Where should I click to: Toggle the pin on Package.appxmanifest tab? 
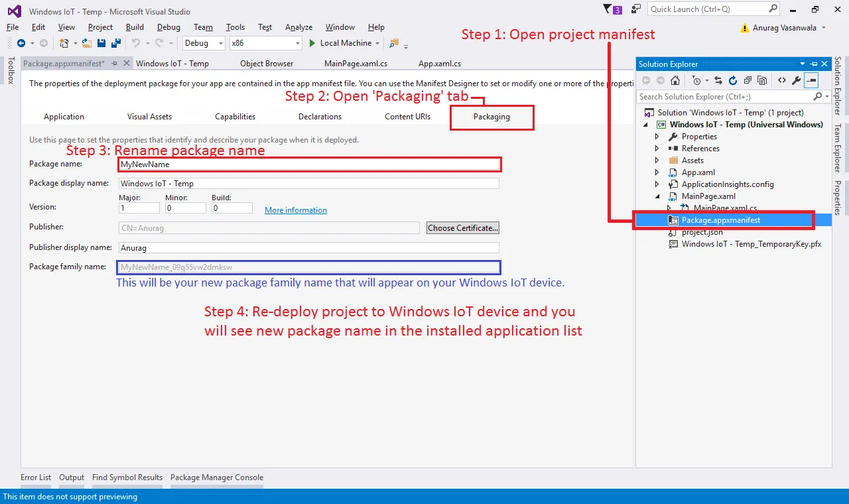pos(115,64)
